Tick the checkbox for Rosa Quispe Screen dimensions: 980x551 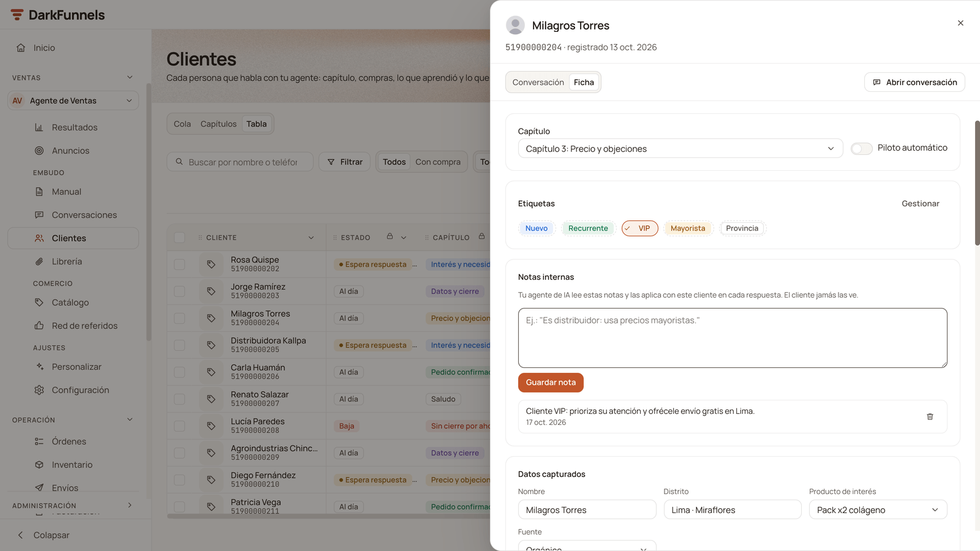tap(179, 264)
